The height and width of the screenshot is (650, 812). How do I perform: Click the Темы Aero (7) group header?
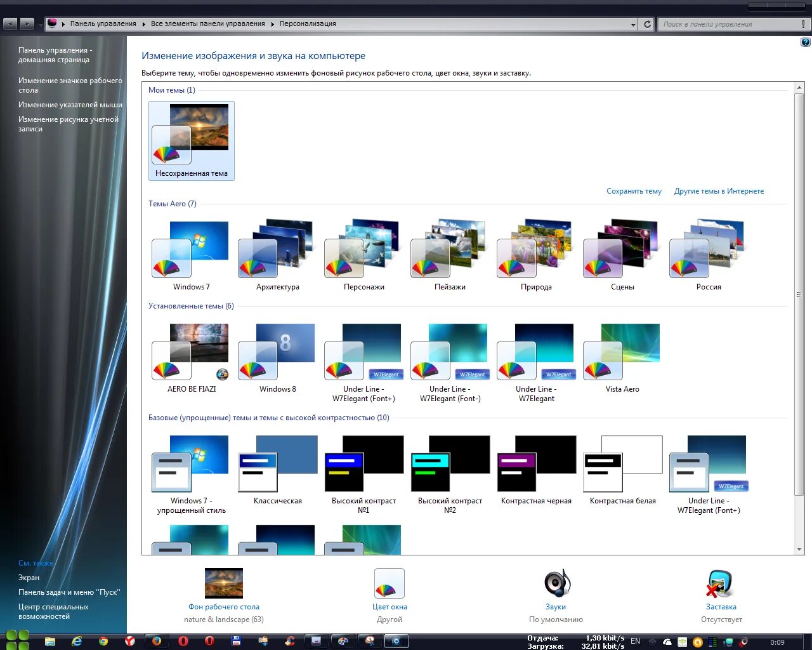tap(173, 204)
